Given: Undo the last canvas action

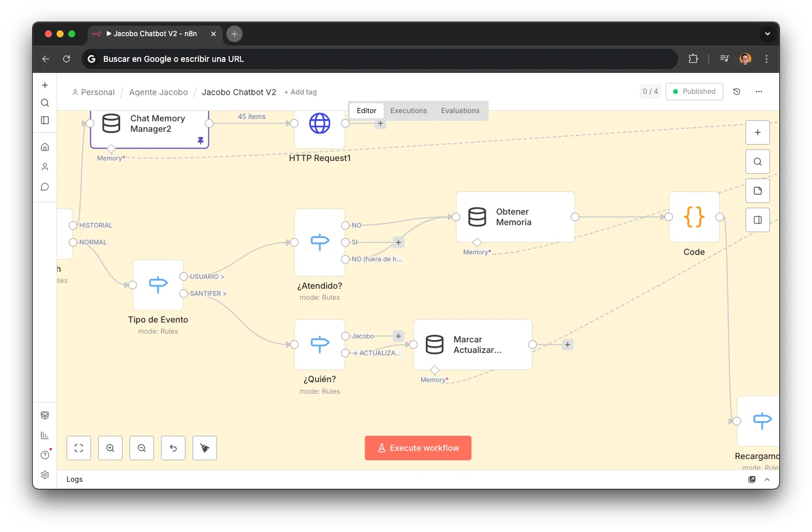Looking at the screenshot, I should pyautogui.click(x=173, y=448).
